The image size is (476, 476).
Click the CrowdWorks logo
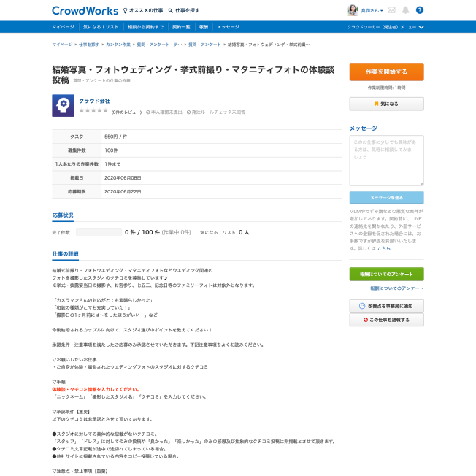pyautogui.click(x=85, y=10)
